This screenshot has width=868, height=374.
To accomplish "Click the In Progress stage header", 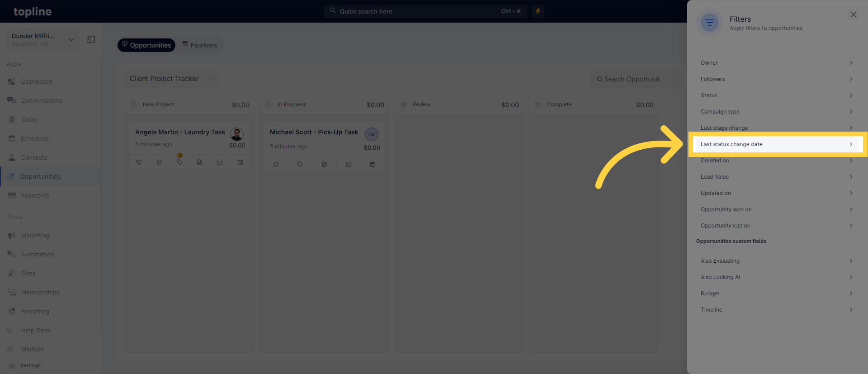I will click(x=324, y=104).
